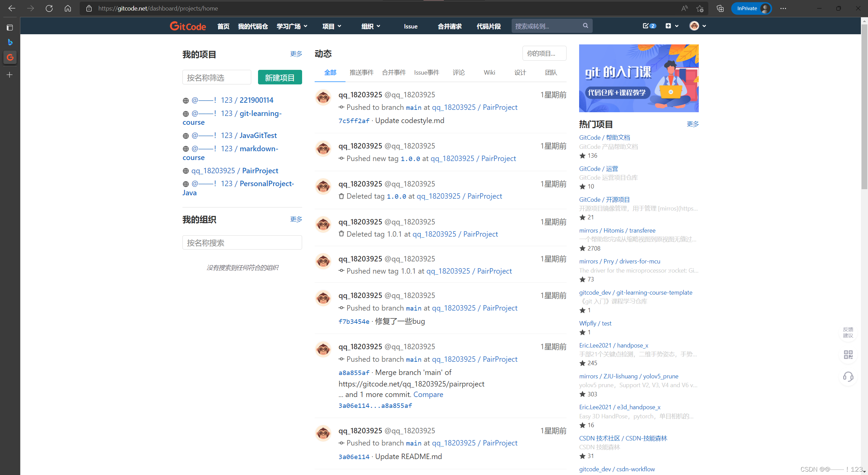Click the GitCode icon in the browser sidebar
The width and height of the screenshot is (868, 475).
tap(10, 57)
